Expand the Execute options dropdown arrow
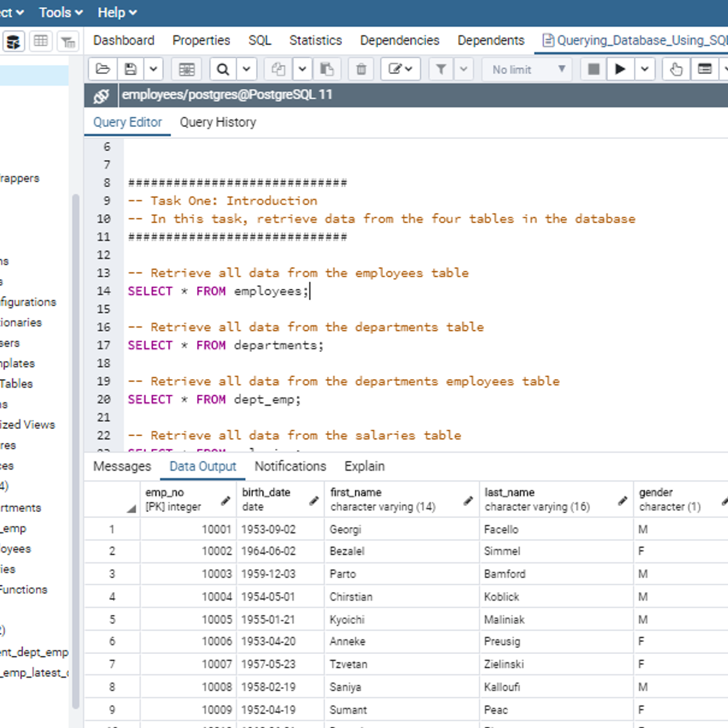Image resolution: width=728 pixels, height=728 pixels. point(644,69)
